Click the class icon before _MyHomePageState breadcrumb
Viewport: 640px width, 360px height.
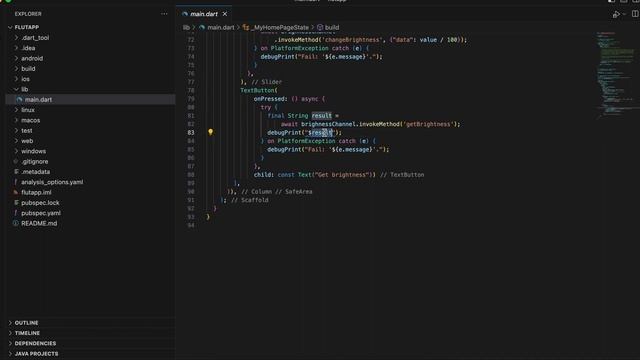tap(246, 27)
